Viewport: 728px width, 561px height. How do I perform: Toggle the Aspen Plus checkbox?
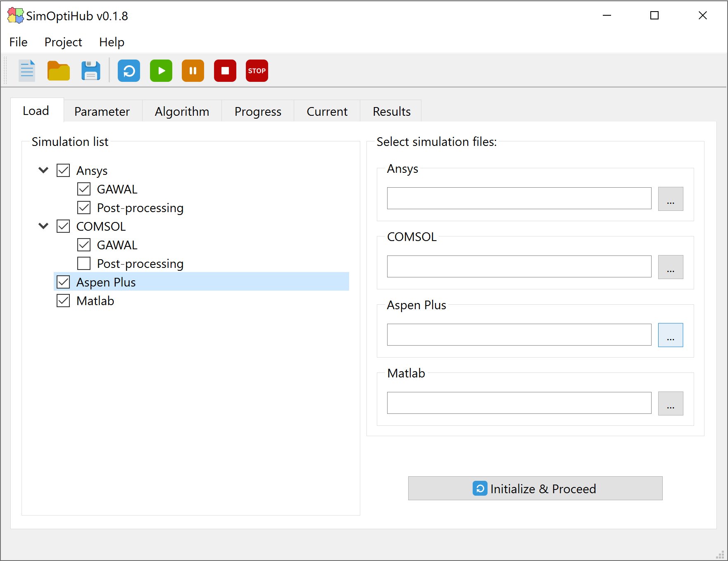(63, 282)
